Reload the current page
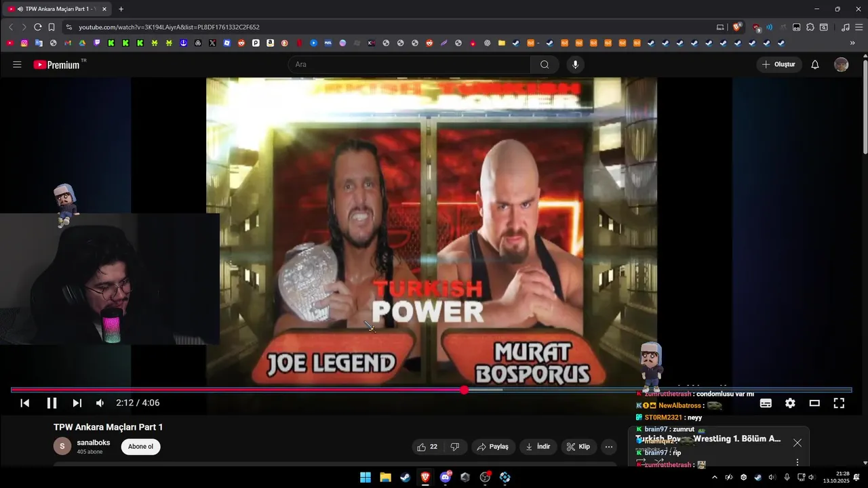Screen dimensions: 868x488 (x=37, y=27)
